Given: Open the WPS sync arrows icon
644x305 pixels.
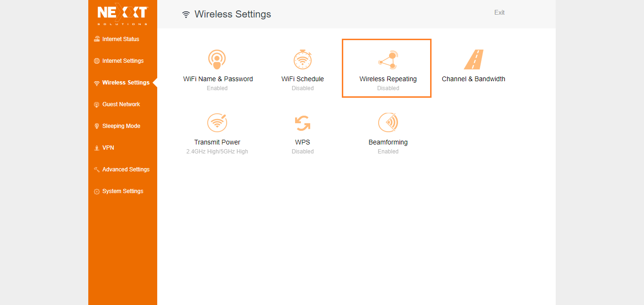Looking at the screenshot, I should coord(303,123).
